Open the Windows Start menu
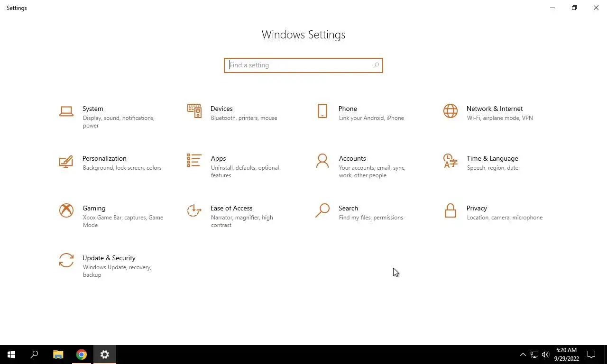Screen dimensions: 607x364 [11, 355]
